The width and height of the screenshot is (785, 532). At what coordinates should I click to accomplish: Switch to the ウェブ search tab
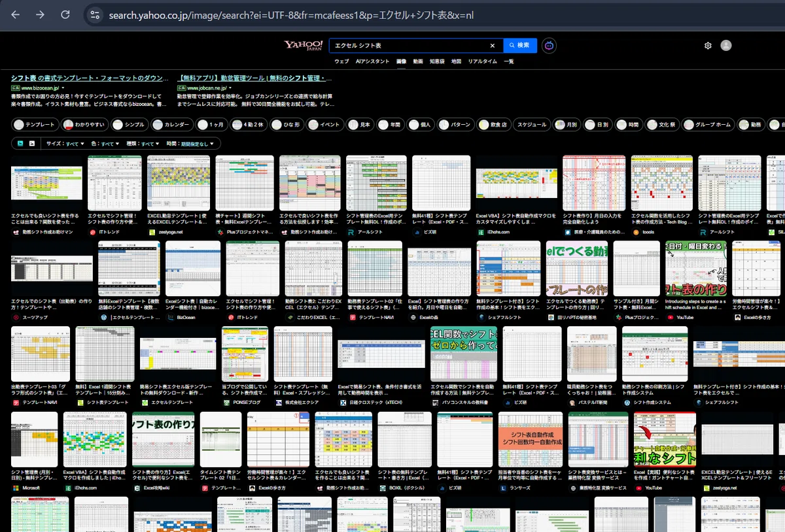[341, 61]
